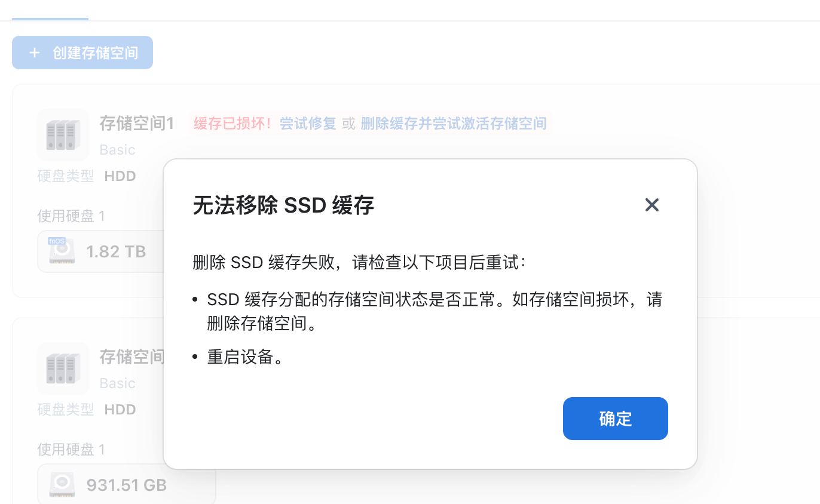This screenshot has height=504, width=820.
Task: Close the dialog with the X icon
Action: [x=651, y=205]
